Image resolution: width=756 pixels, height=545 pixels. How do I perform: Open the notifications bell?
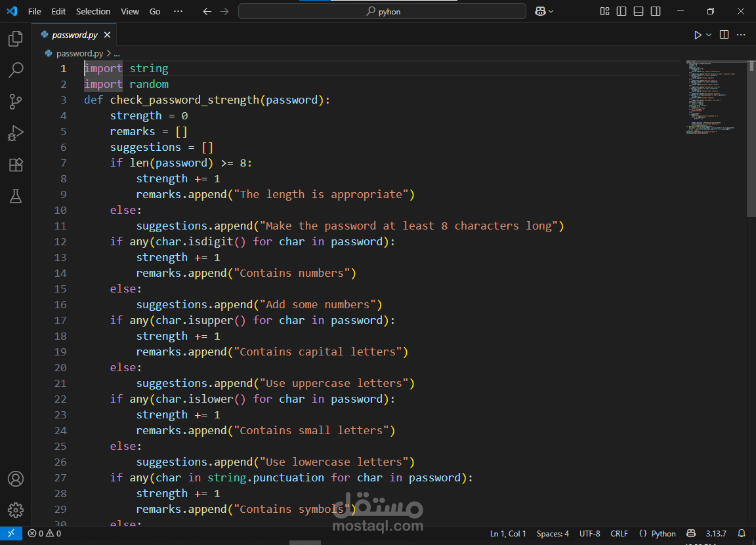(742, 533)
